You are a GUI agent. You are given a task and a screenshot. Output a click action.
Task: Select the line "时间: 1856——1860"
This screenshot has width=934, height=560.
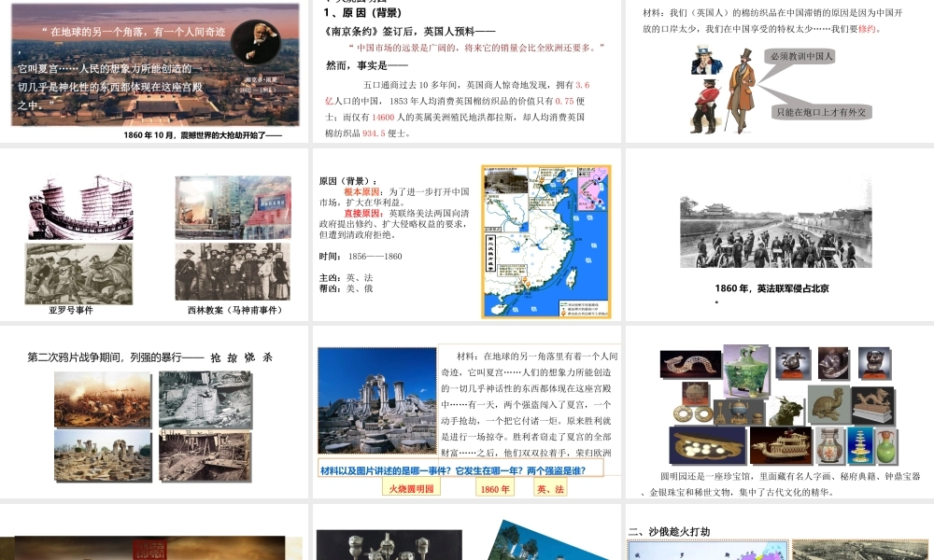pos(361,257)
